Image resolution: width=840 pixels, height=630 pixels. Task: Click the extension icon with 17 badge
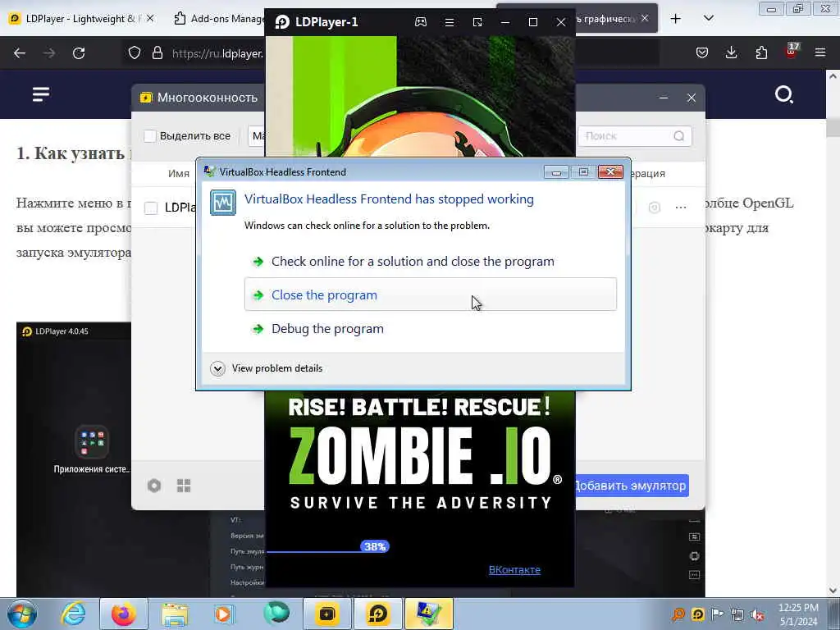tap(792, 52)
